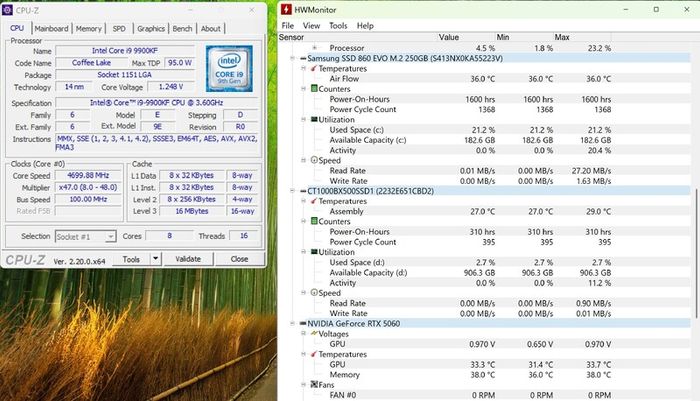
Task: Switch to the Memory tab in CPU-Z
Action: point(88,29)
